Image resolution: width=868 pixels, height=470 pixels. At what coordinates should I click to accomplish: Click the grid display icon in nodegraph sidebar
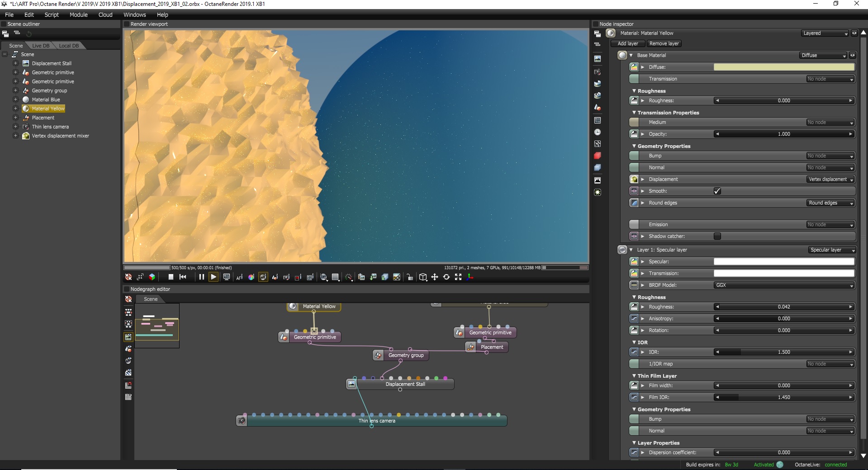[x=128, y=397]
